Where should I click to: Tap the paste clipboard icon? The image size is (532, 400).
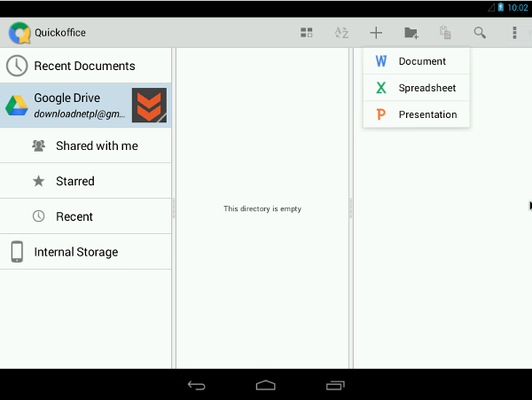click(445, 33)
